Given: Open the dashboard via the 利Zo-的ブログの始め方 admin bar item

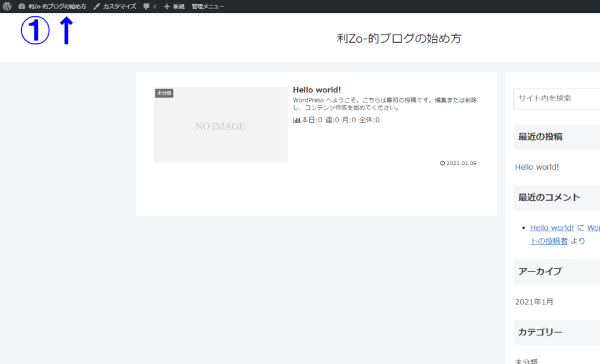Looking at the screenshot, I should click(x=57, y=6).
